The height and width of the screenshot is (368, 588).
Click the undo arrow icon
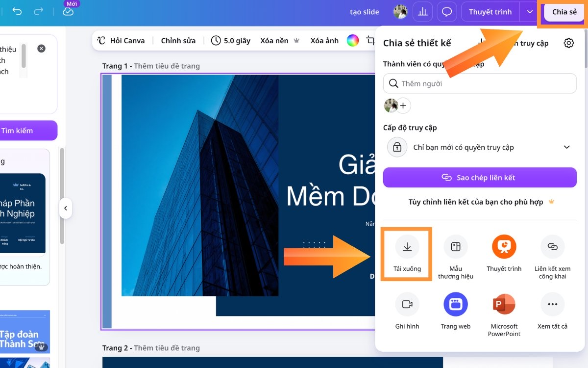17,12
